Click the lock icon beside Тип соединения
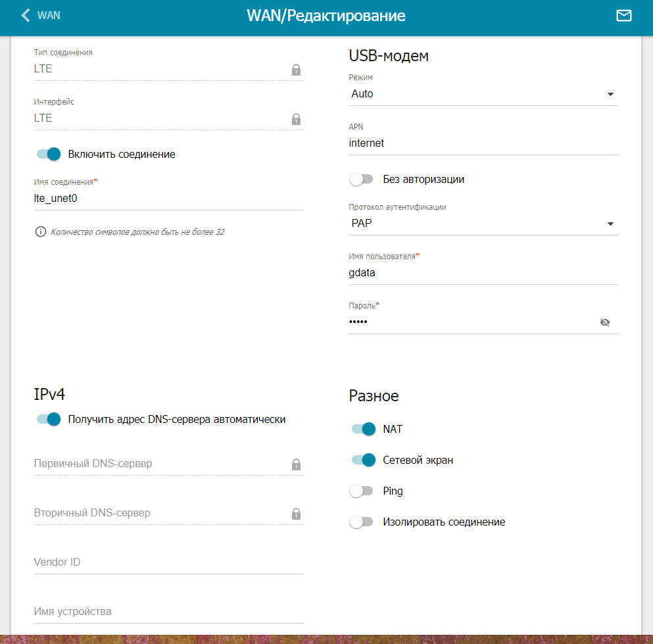Image resolution: width=653 pixels, height=644 pixels. coord(296,69)
